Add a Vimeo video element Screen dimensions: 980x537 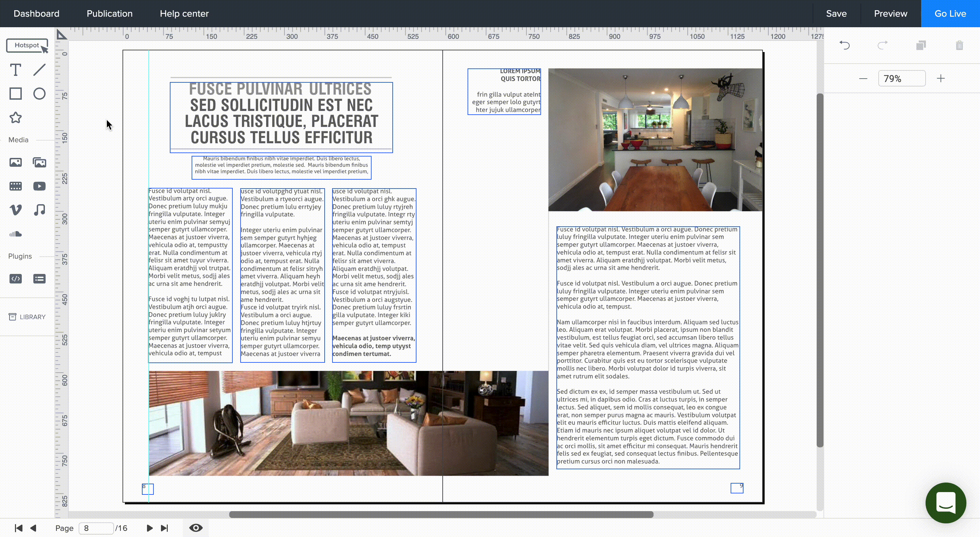(x=15, y=210)
